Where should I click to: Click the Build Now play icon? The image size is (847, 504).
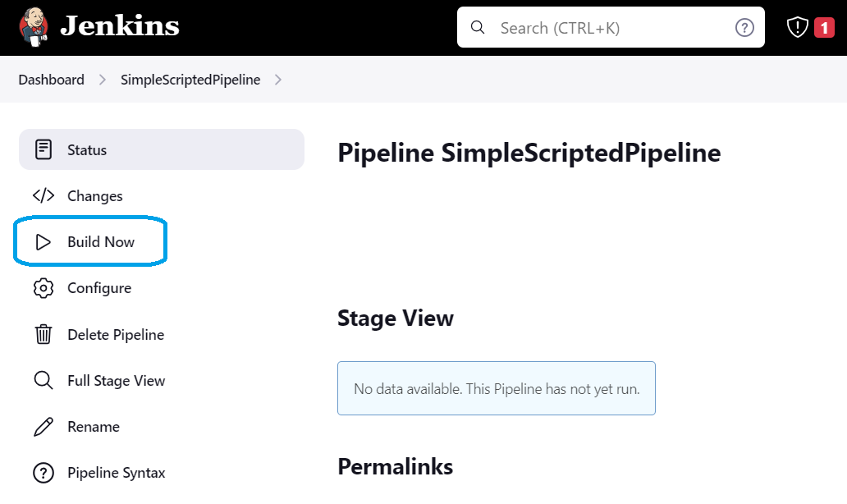pyautogui.click(x=43, y=242)
